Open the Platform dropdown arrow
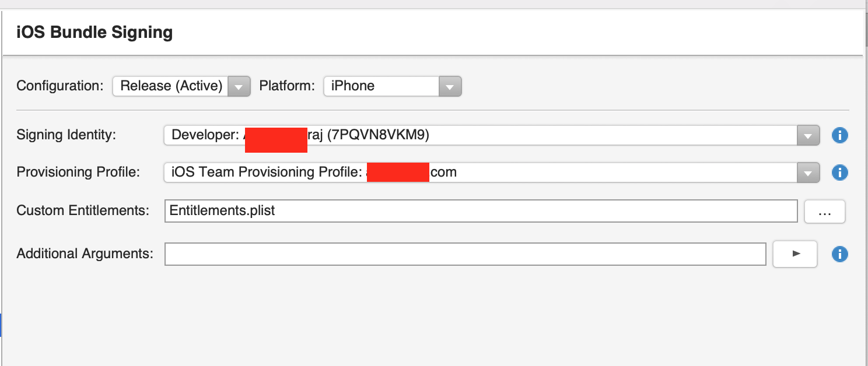The height and width of the screenshot is (366, 868). click(450, 86)
